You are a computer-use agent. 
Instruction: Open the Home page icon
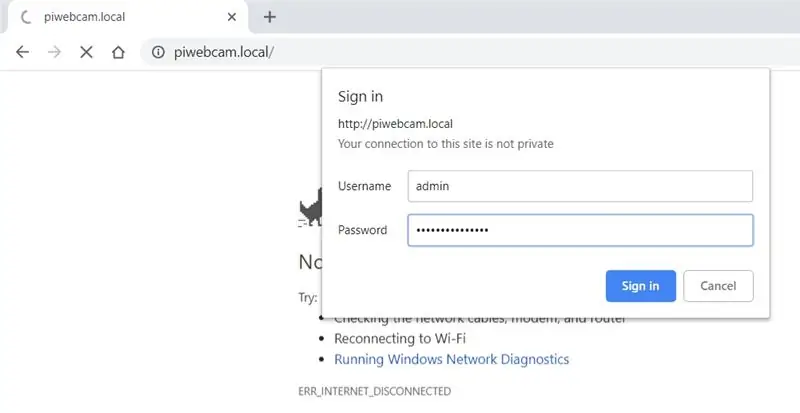pyautogui.click(x=118, y=52)
